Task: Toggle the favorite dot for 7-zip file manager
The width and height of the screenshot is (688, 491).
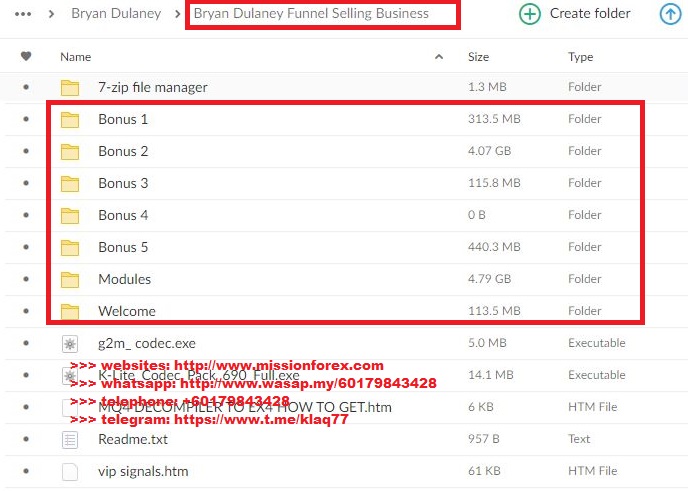Action: point(26,87)
